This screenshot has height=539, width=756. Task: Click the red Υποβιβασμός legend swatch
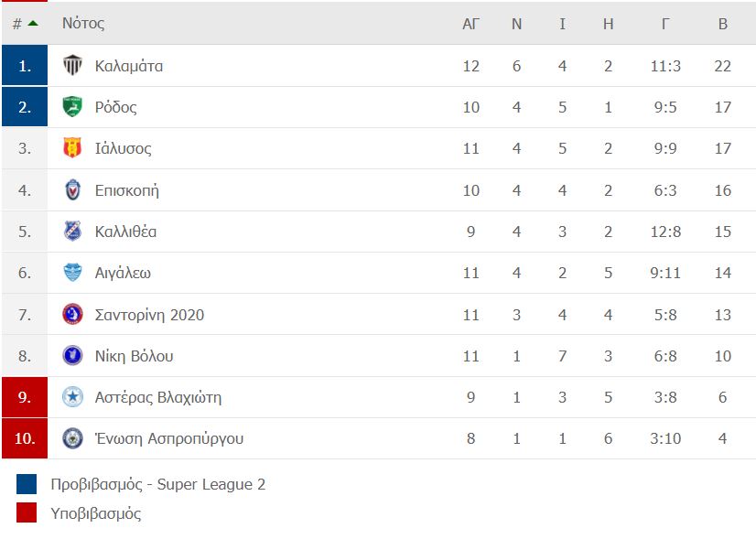click(x=26, y=512)
